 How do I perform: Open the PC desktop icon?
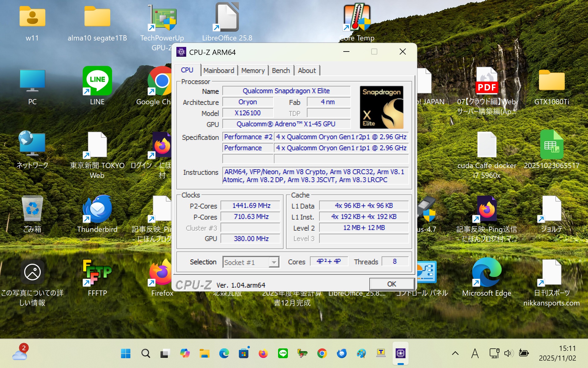[x=32, y=87]
